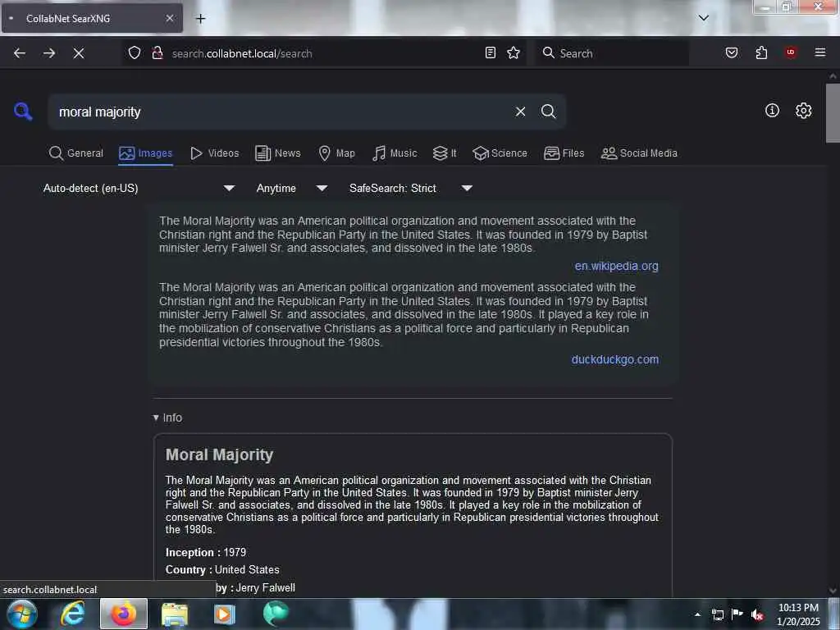
Task: Click the network tray icon
Action: pos(717,614)
